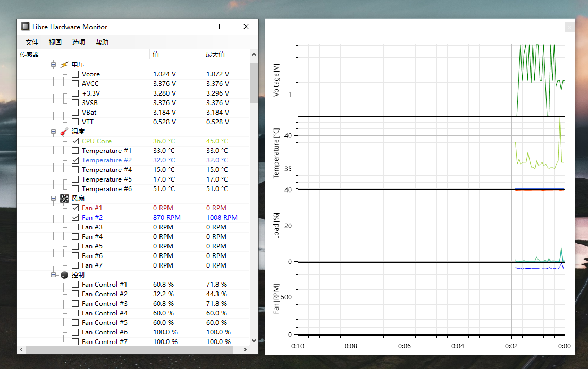Select the Fan #3 row label
588x369 pixels.
(x=93, y=227)
